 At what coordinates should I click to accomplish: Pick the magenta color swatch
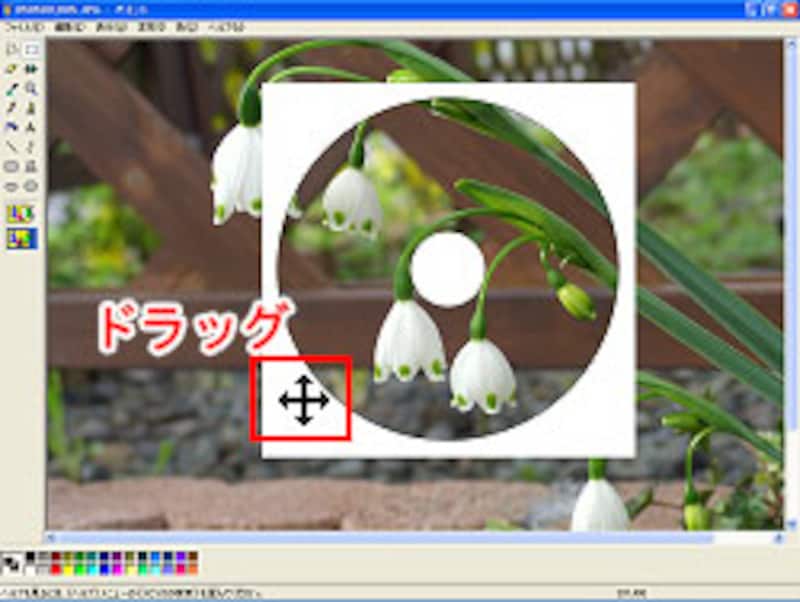[x=117, y=570]
